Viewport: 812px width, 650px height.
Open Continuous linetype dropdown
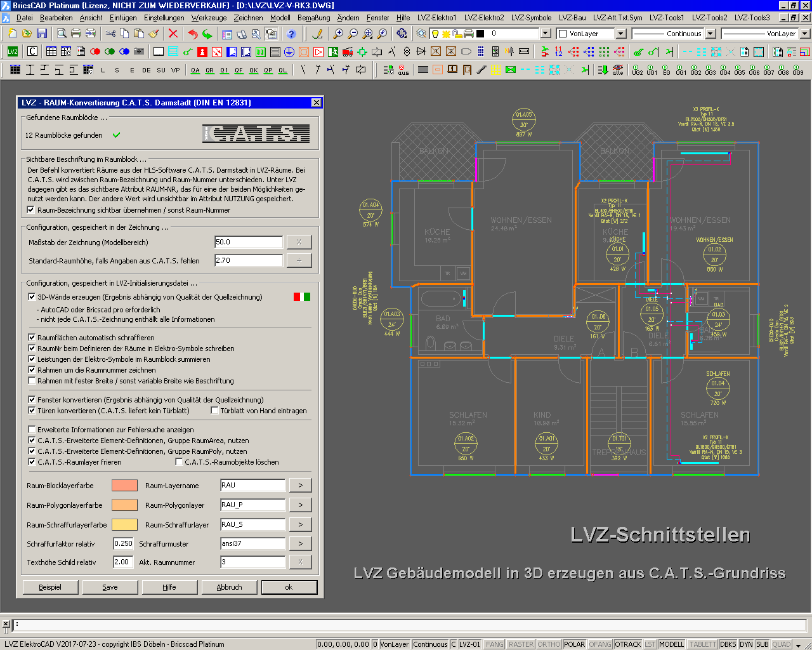tap(710, 34)
